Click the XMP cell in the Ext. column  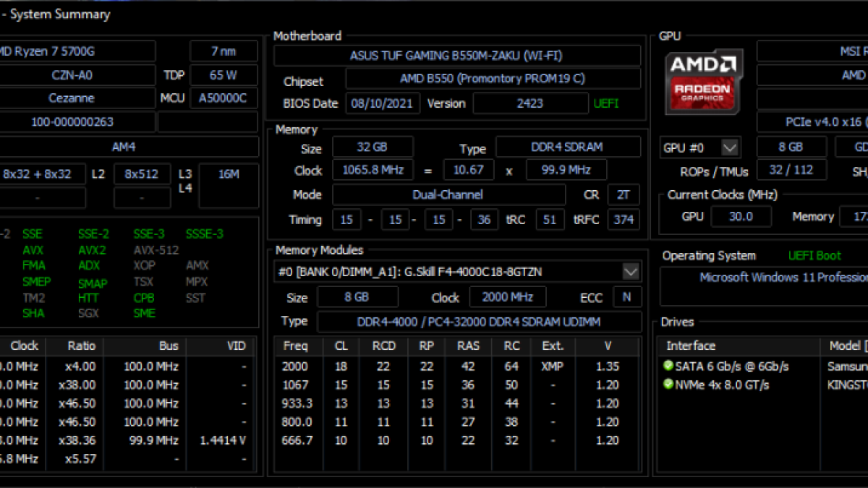tap(553, 367)
